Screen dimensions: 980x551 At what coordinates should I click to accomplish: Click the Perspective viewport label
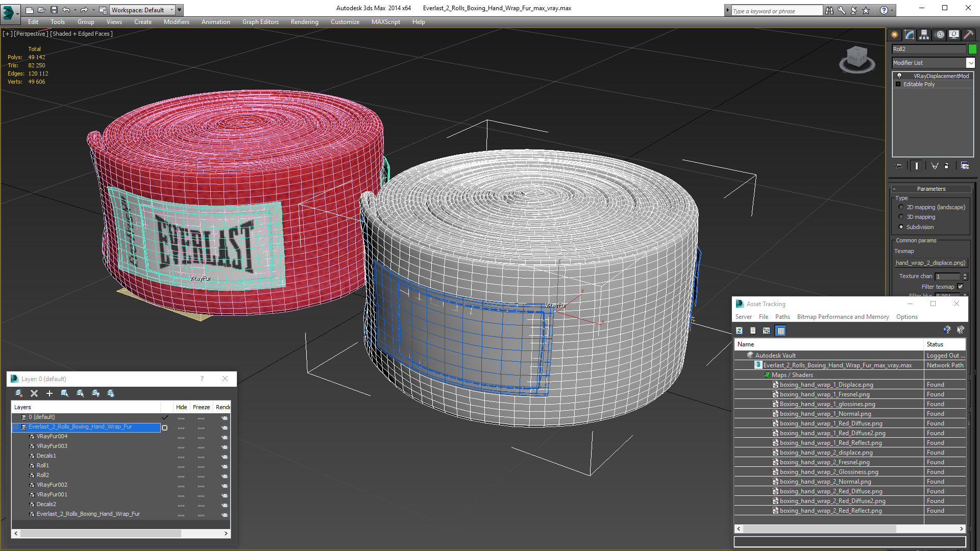tap(31, 34)
